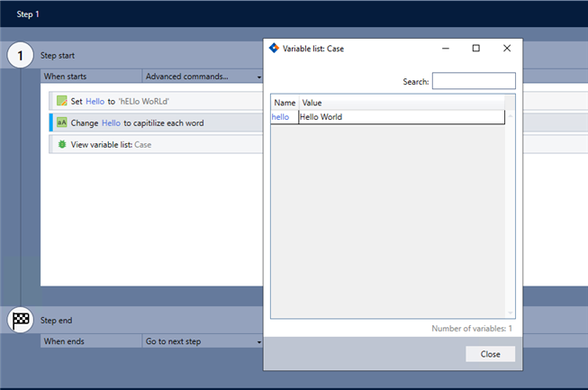
Task: Click the View variable list bug icon
Action: pos(62,144)
